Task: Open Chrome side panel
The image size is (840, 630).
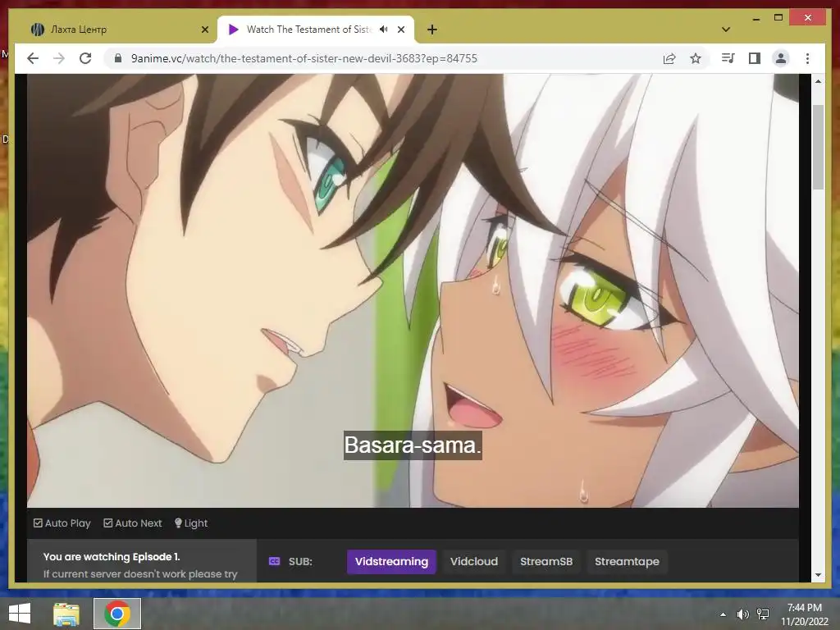Action: coord(755,58)
